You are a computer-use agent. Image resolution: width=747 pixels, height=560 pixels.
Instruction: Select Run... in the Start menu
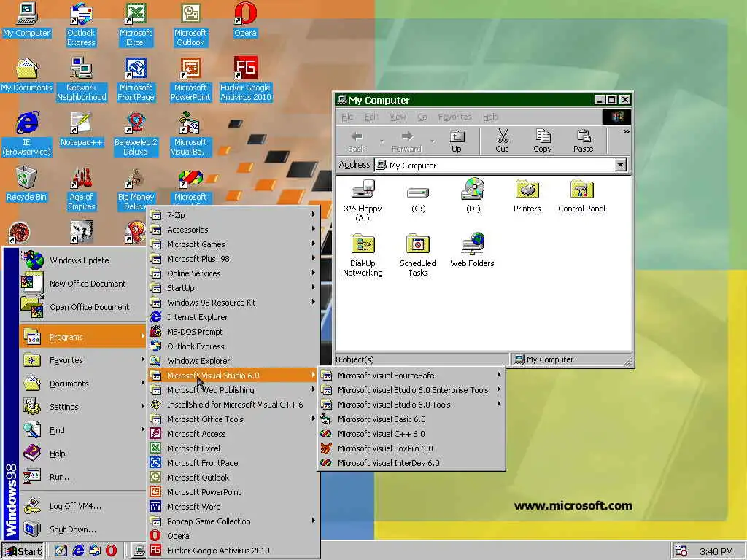82,477
